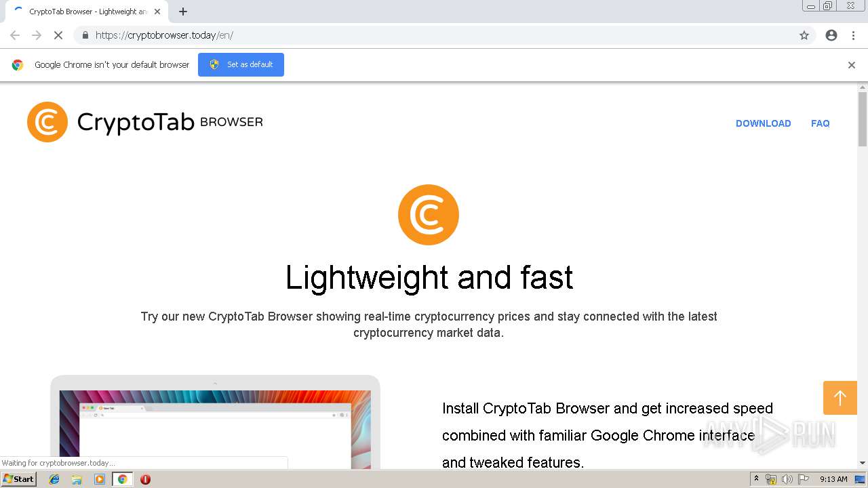Click scrollbar down arrow
Viewport: 868px width, 488px height.
863,463
